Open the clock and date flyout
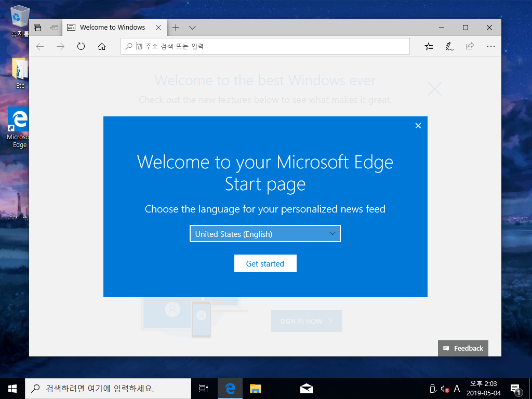 484,389
